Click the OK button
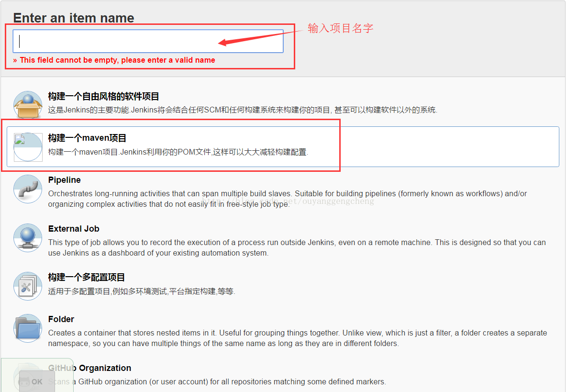 point(37,381)
